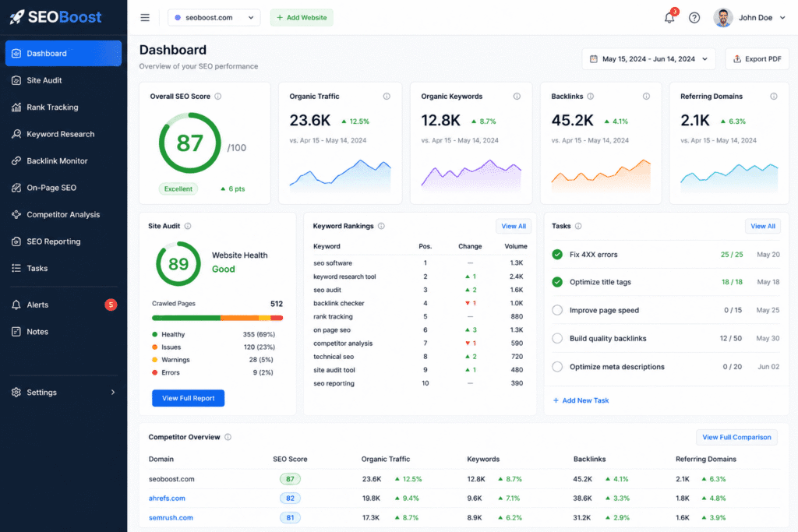Open the date range dropdown
Screen dimensions: 798x532
[x=649, y=59]
